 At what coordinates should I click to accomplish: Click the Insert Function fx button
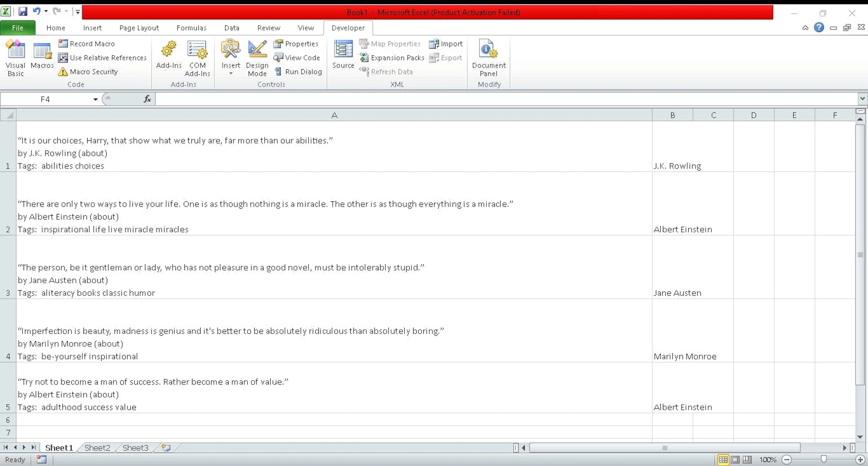point(147,99)
